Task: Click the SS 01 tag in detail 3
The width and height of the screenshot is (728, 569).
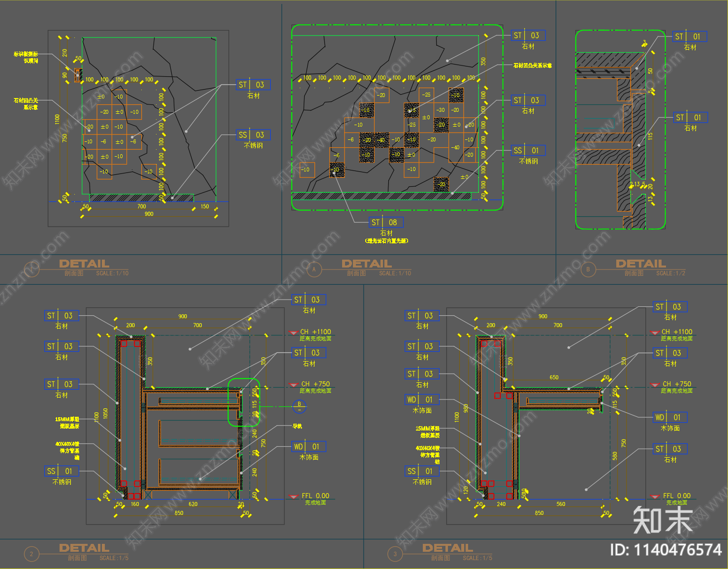Action: pyautogui.click(x=422, y=471)
